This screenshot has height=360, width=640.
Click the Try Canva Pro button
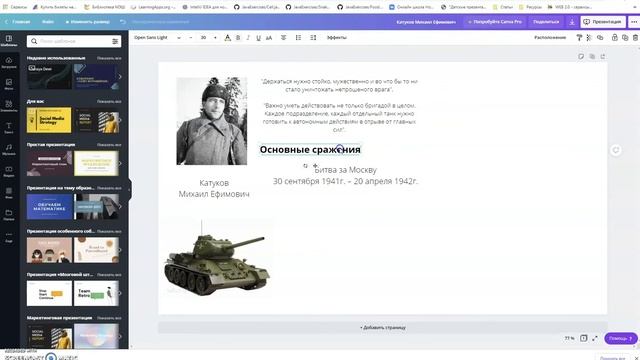click(495, 22)
